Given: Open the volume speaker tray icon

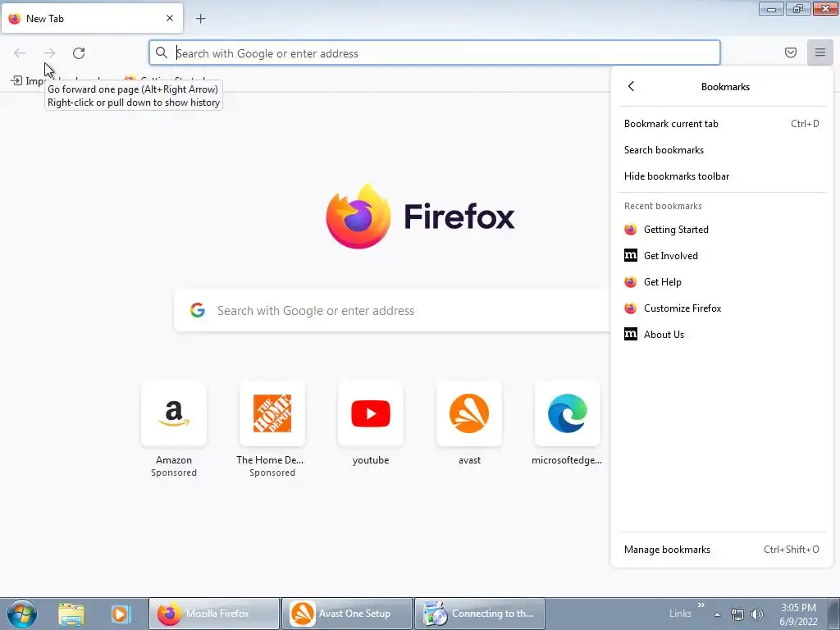Looking at the screenshot, I should point(757,614).
